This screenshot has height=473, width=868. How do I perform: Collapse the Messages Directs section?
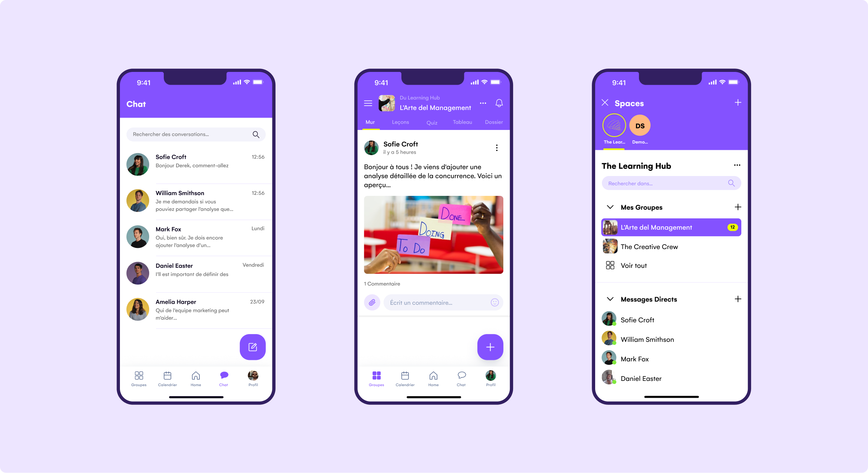[611, 299]
